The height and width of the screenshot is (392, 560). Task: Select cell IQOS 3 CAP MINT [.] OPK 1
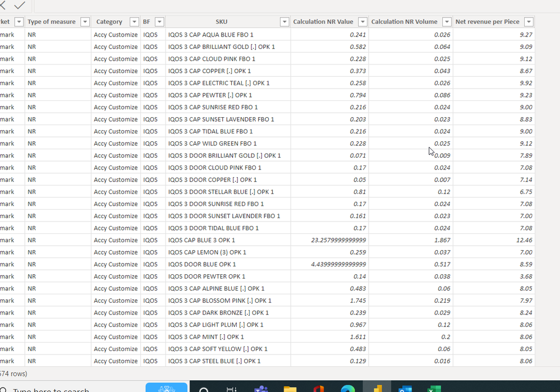[x=228, y=337]
